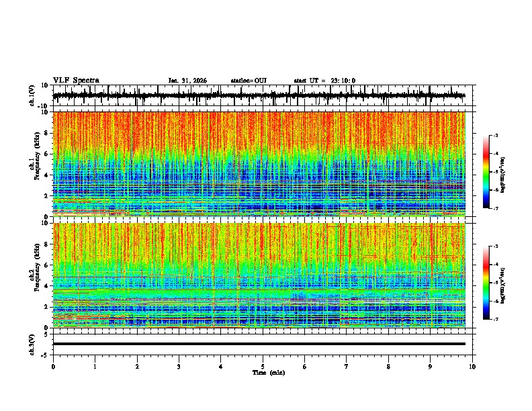This screenshot has width=532, height=411.
Task: Select the date text "Jan. 31, 2026"
Action: [x=187, y=81]
